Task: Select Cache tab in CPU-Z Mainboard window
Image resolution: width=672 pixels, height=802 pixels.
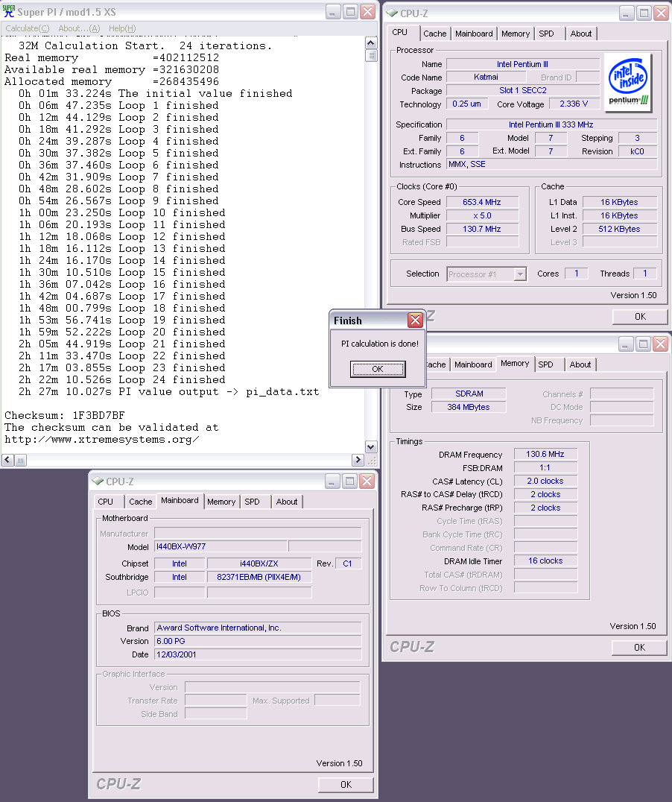Action: tap(141, 502)
